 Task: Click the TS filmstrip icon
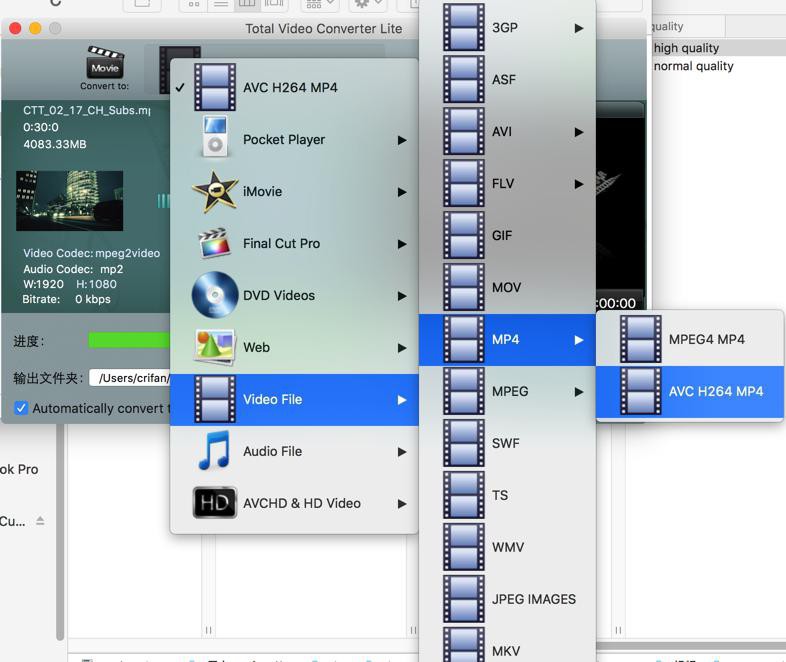(x=464, y=495)
